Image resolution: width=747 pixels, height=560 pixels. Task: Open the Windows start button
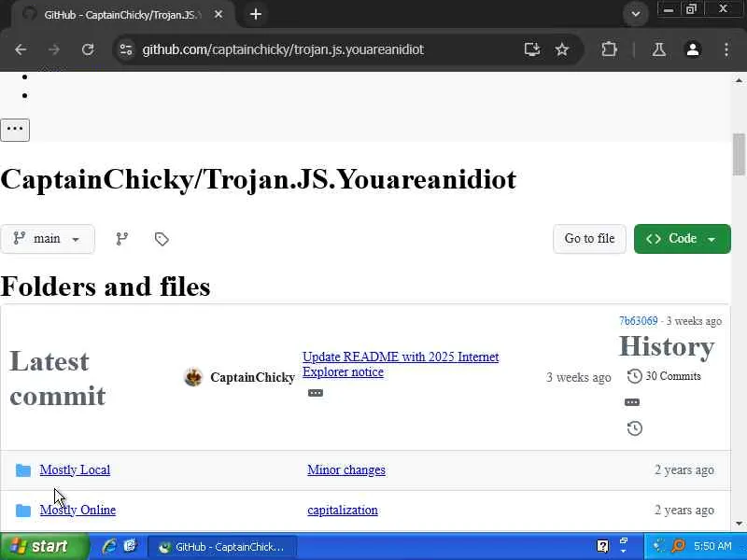coord(44,546)
